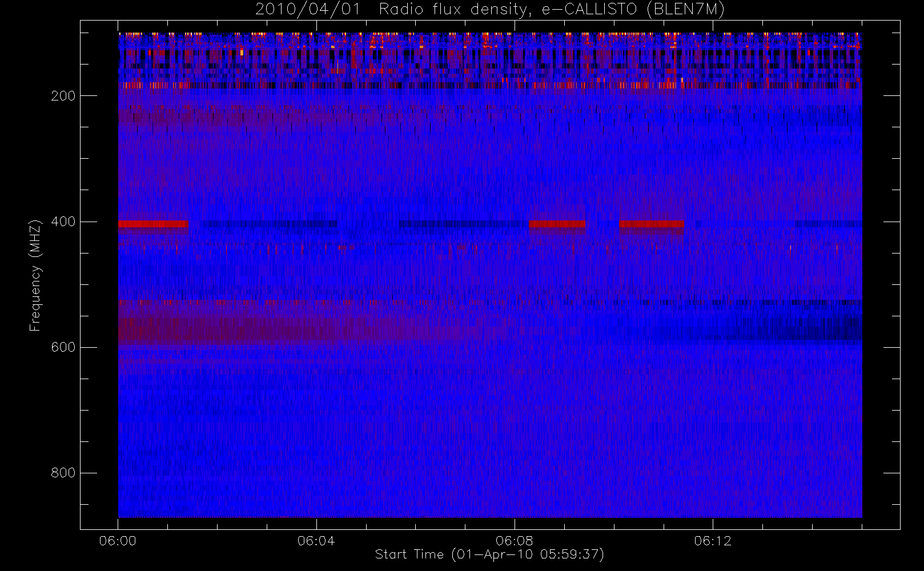
Task: Click the '200' frequency tick label
Action: [x=63, y=96]
